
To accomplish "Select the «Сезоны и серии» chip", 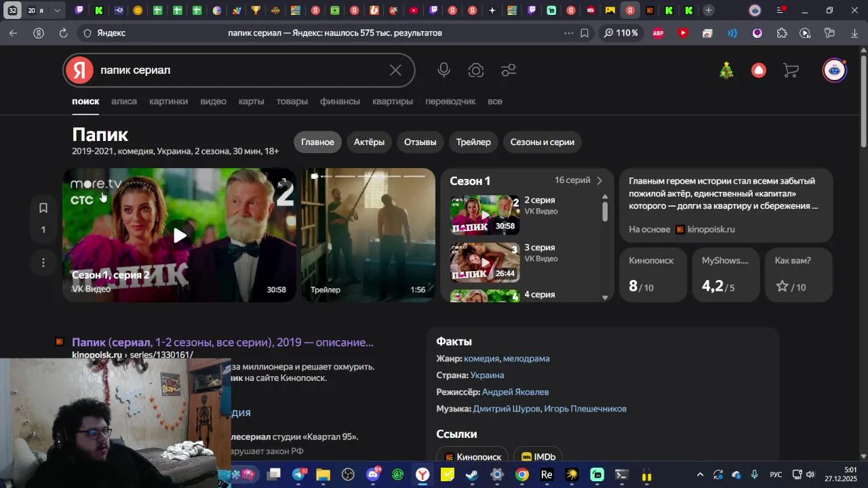I will point(542,142).
